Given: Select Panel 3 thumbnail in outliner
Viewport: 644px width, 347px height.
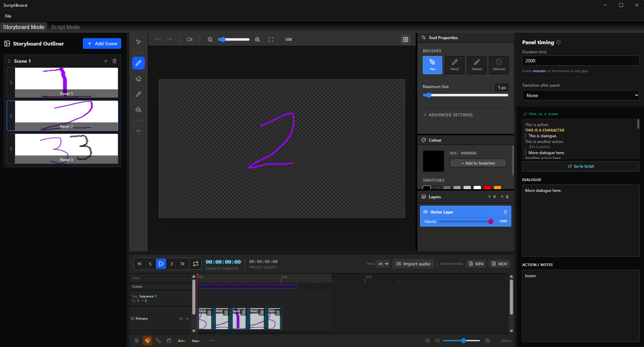Looking at the screenshot, I should point(66,149).
